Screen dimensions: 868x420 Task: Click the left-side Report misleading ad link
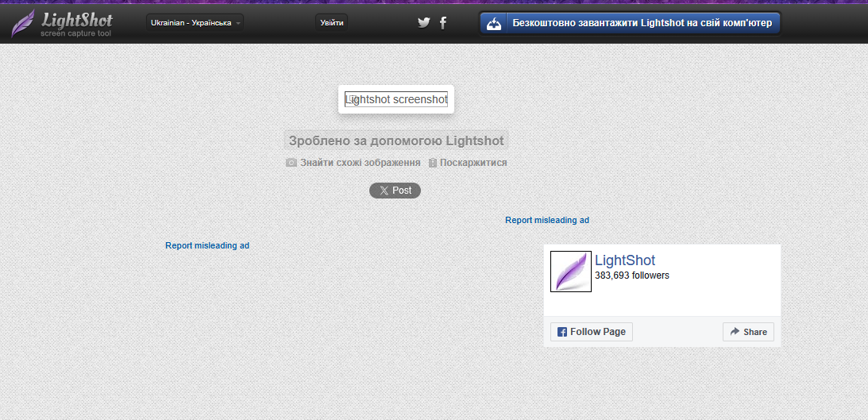207,245
